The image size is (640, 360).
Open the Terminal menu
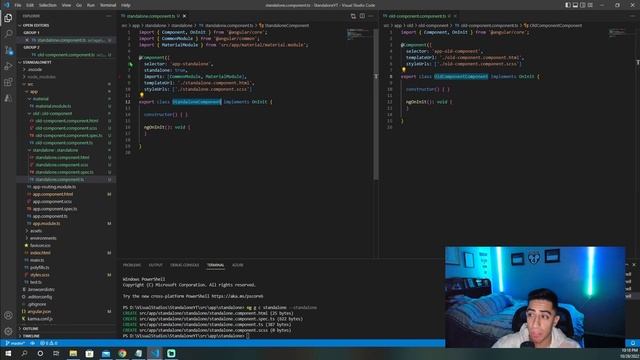point(108,5)
